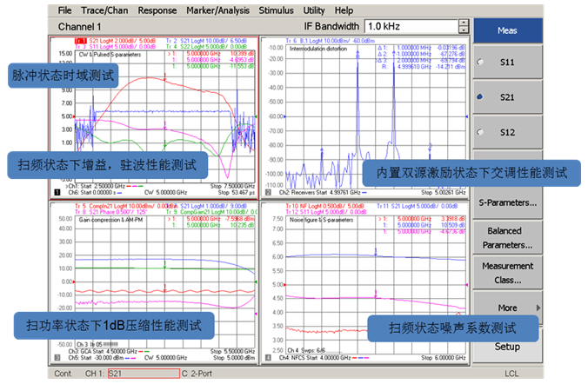Select trace Tr 3 S11 LogM label

click(115, 46)
